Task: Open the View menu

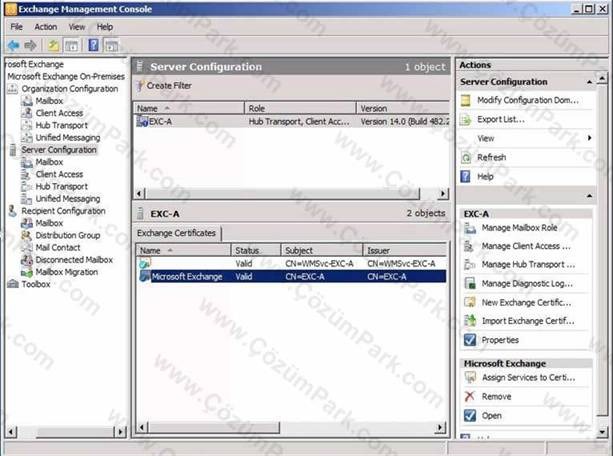Action: point(77,27)
